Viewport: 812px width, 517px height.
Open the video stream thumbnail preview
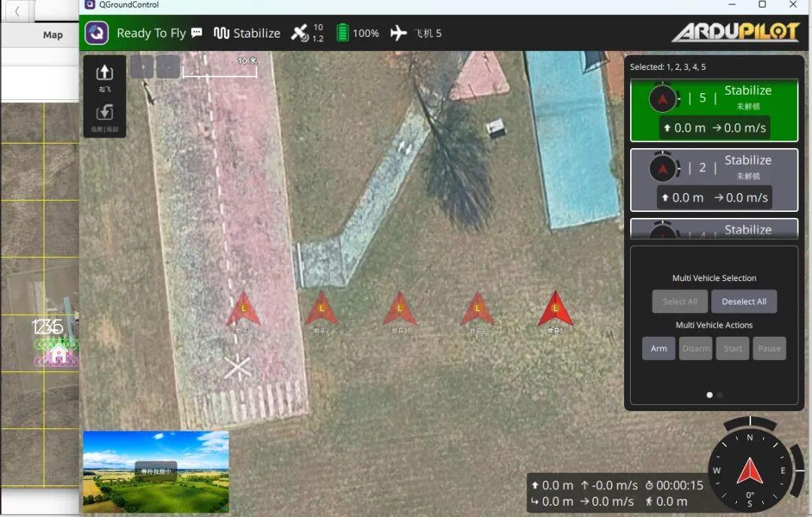pos(156,472)
